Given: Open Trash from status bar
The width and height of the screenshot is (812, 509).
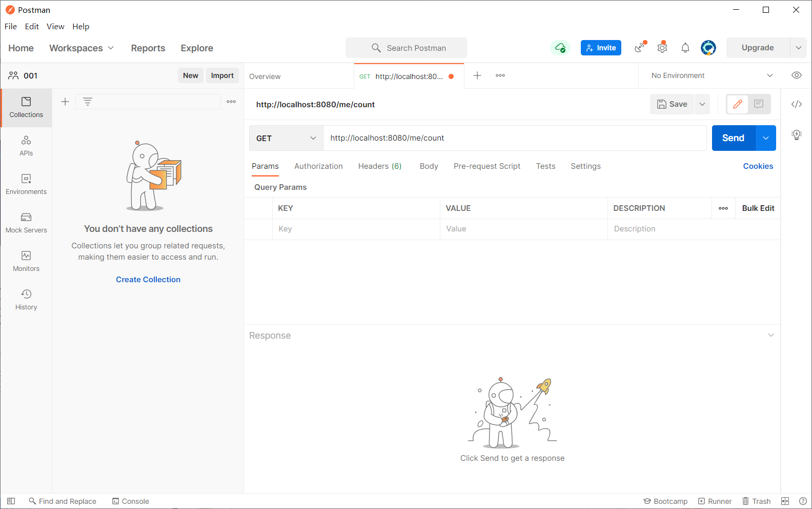Looking at the screenshot, I should pyautogui.click(x=757, y=501).
